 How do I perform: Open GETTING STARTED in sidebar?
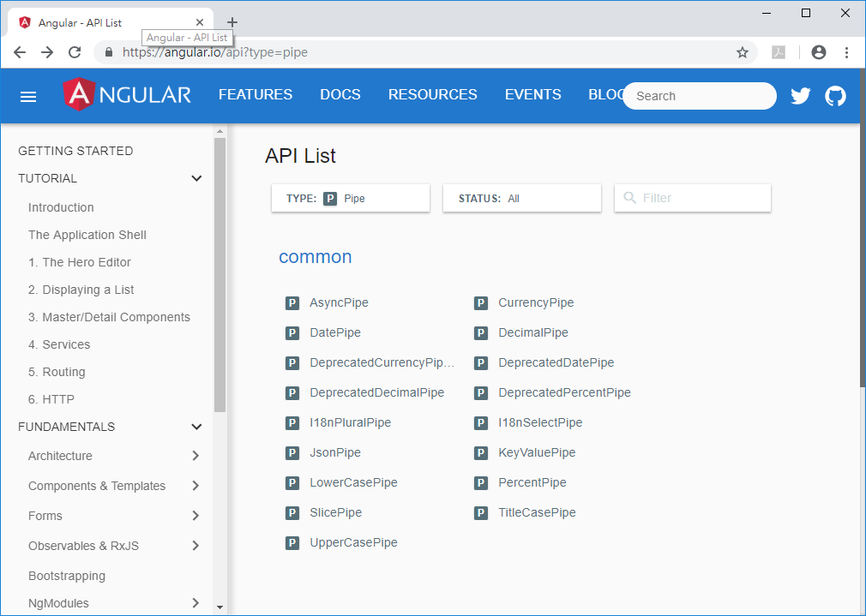click(x=75, y=151)
